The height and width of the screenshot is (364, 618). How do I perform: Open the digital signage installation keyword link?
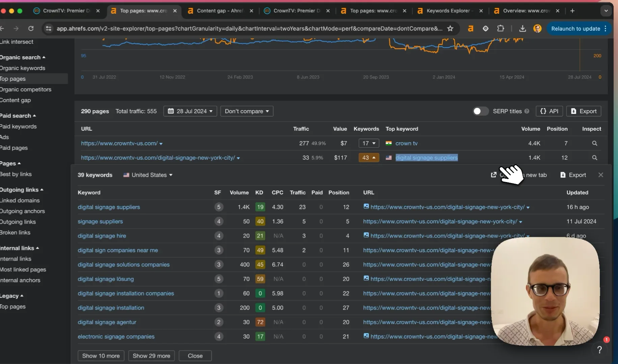pyautogui.click(x=111, y=308)
